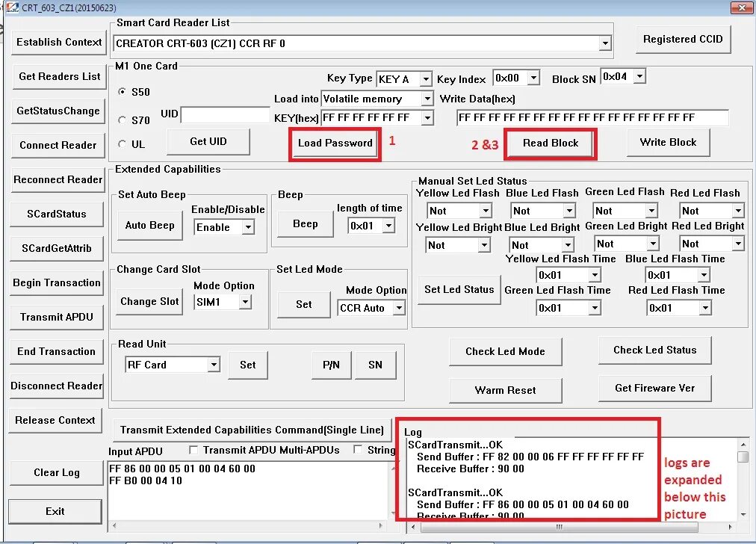The height and width of the screenshot is (544, 756).
Task: Click the Beep button
Action: coord(306,223)
